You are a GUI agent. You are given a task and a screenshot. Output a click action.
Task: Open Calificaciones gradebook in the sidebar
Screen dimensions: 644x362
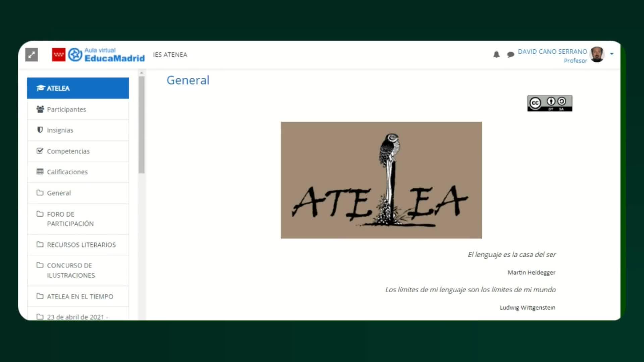click(x=67, y=172)
